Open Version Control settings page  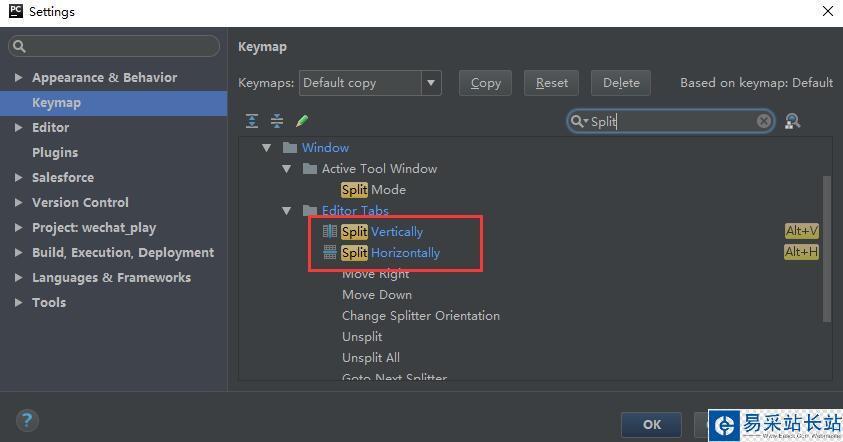coord(80,202)
